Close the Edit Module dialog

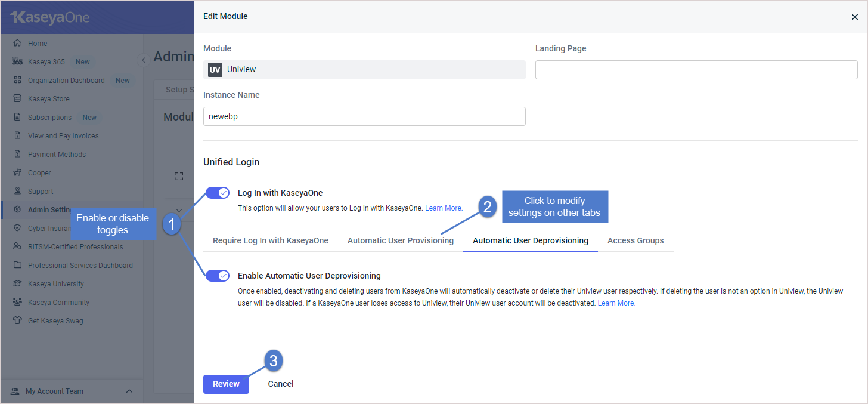click(855, 17)
